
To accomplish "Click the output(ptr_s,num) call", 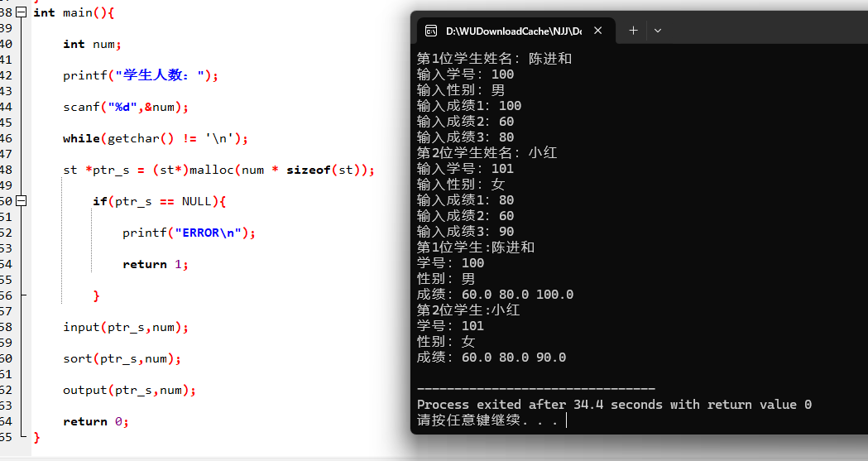I will click(x=129, y=390).
